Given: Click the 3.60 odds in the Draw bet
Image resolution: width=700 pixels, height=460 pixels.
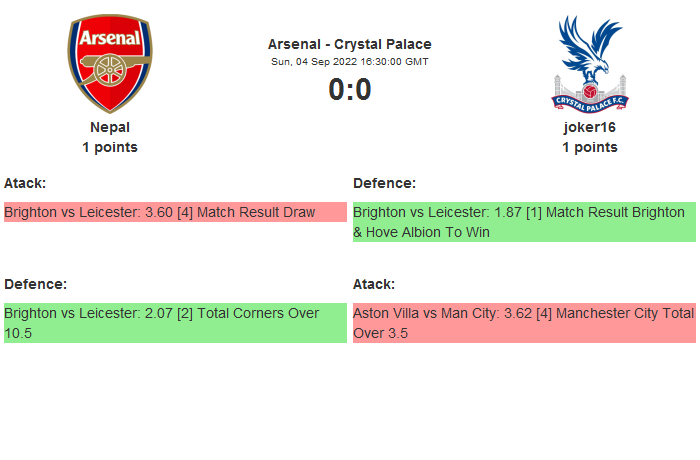Looking at the screenshot, I should [x=158, y=212].
